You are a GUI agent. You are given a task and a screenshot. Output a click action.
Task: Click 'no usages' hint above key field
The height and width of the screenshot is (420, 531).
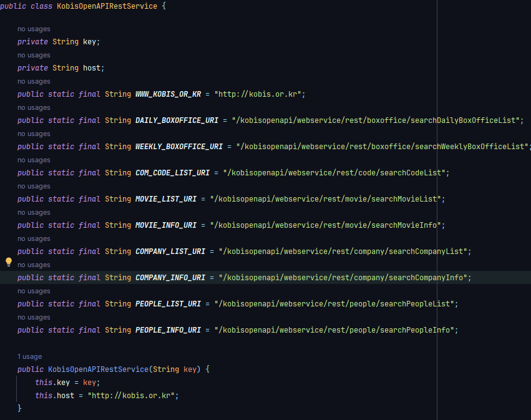click(x=34, y=29)
